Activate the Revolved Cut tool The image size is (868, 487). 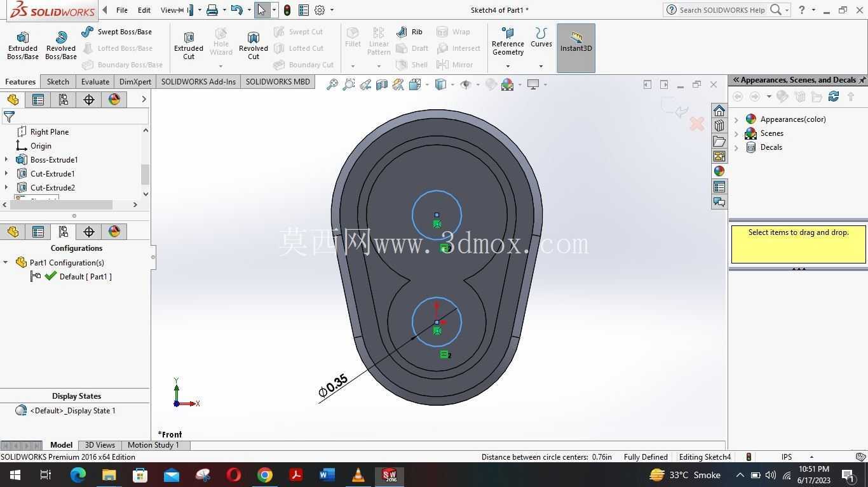point(254,45)
